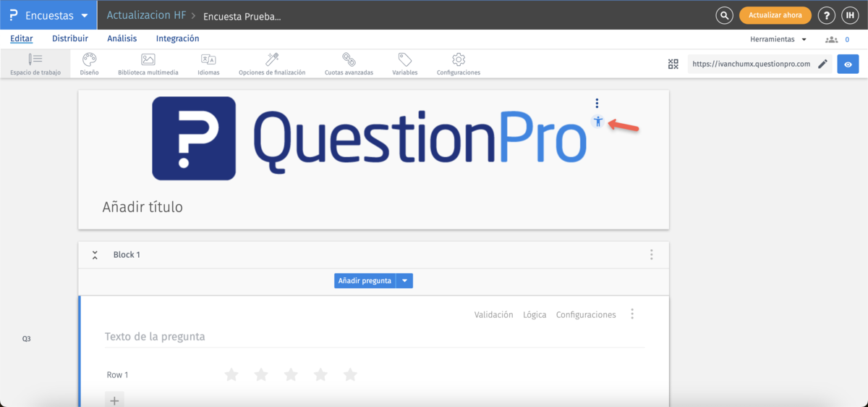Switch to the Distribuir tab
Viewport: 868px width, 407px height.
pyautogui.click(x=70, y=39)
